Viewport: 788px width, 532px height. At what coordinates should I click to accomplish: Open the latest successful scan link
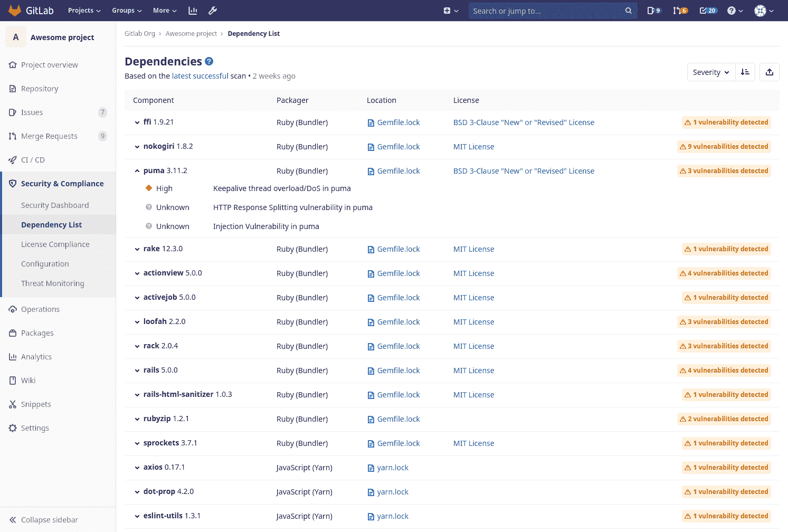(x=201, y=75)
